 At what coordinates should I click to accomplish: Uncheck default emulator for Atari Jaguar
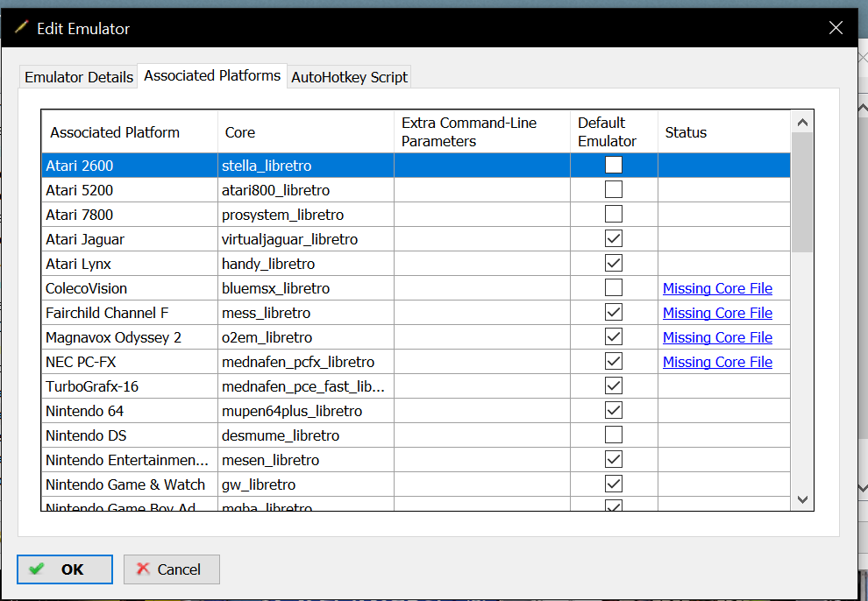(614, 238)
